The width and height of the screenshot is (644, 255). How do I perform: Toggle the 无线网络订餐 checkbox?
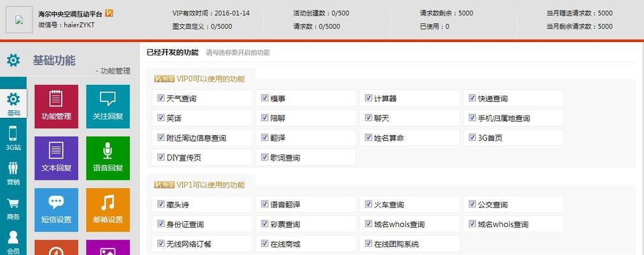[160, 244]
